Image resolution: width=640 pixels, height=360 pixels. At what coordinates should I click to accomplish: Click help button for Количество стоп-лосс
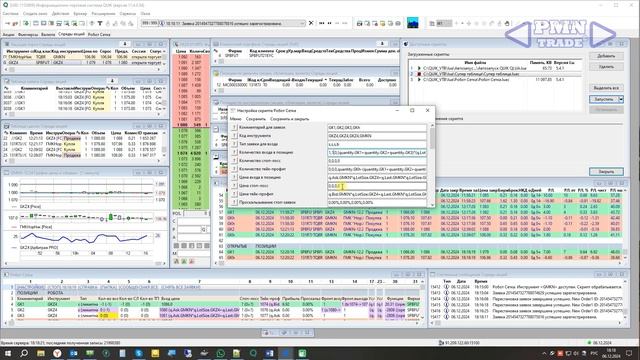pos(234,161)
